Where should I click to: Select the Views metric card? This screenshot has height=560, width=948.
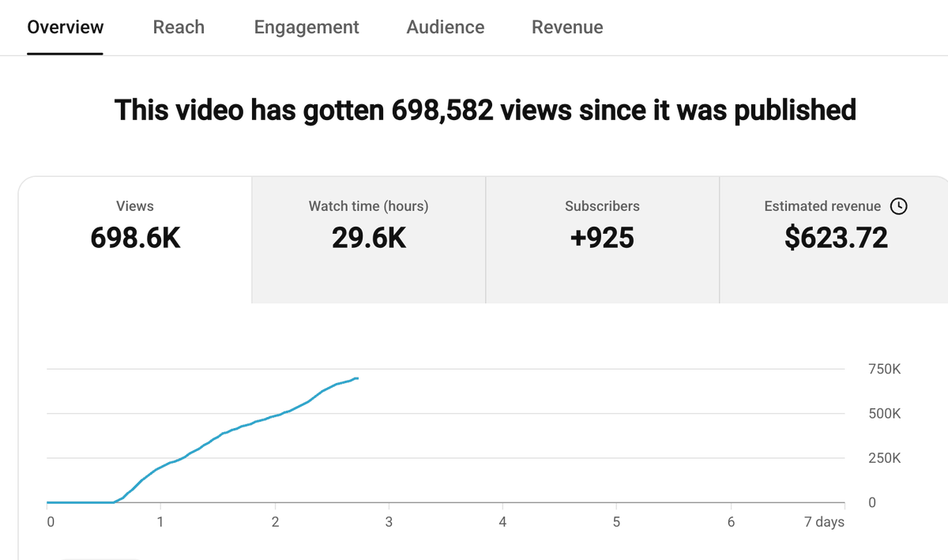tap(135, 240)
